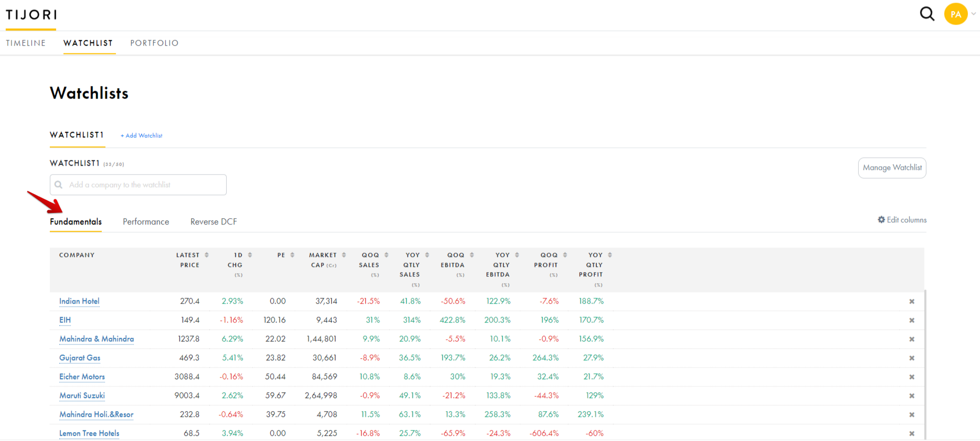Switch to the Fundamentals view tab
The width and height of the screenshot is (980, 441).
click(x=76, y=222)
